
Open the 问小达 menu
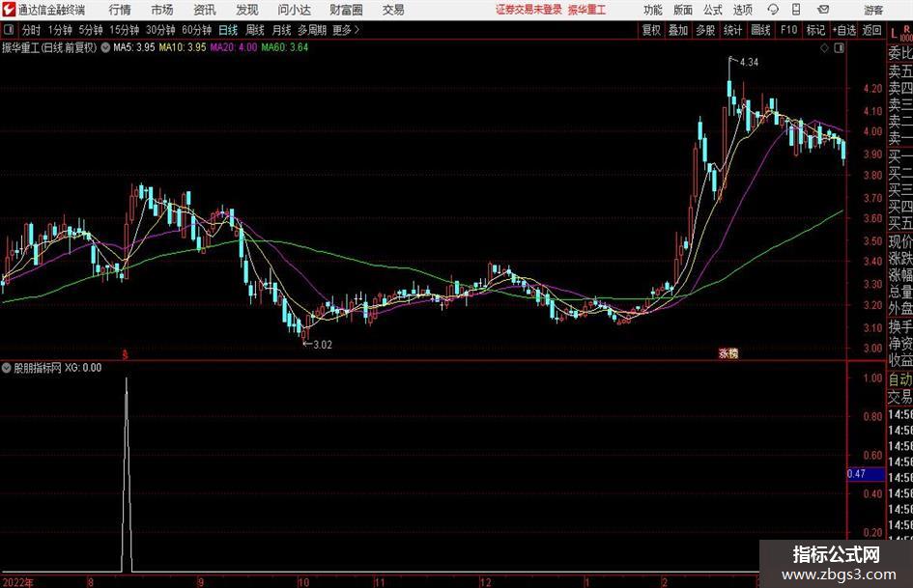[x=294, y=10]
